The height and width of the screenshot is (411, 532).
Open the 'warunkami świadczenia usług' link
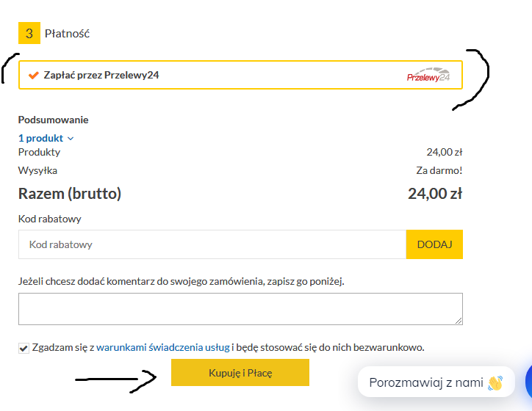point(163,347)
